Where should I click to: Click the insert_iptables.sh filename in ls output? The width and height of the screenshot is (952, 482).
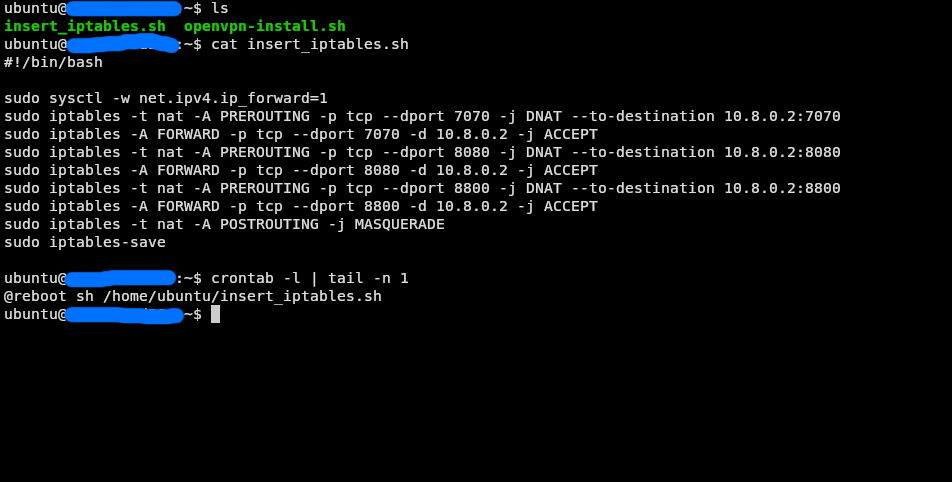(x=84, y=26)
